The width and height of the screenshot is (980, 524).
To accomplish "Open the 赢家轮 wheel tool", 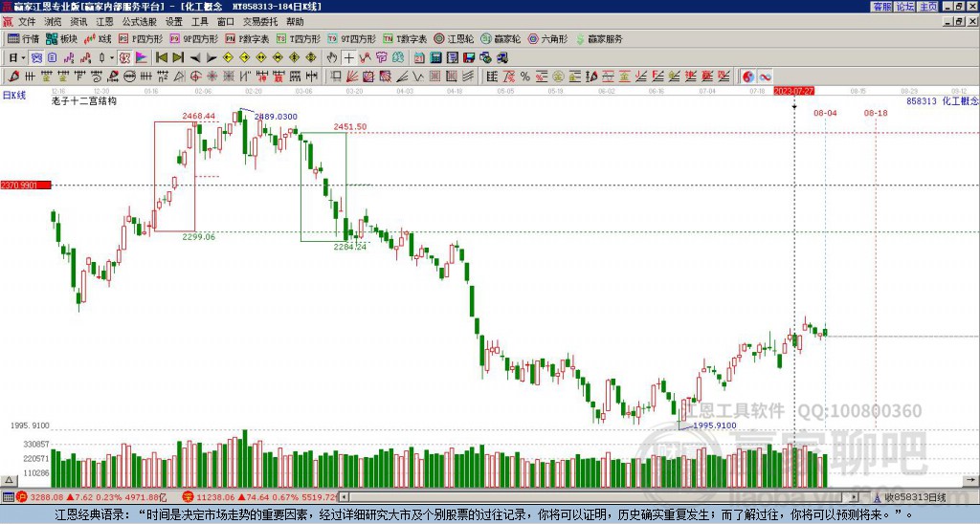I will 501,38.
